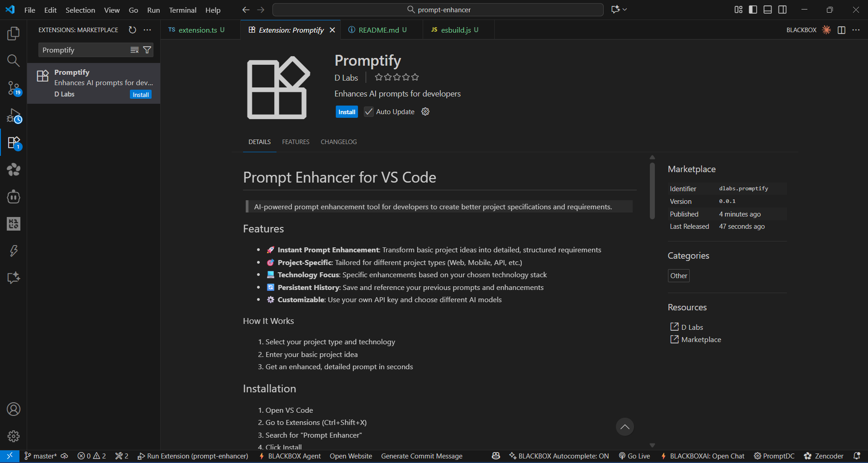Open the Marketplace link under Resources
Viewport: 868px width, 463px height.
point(701,339)
